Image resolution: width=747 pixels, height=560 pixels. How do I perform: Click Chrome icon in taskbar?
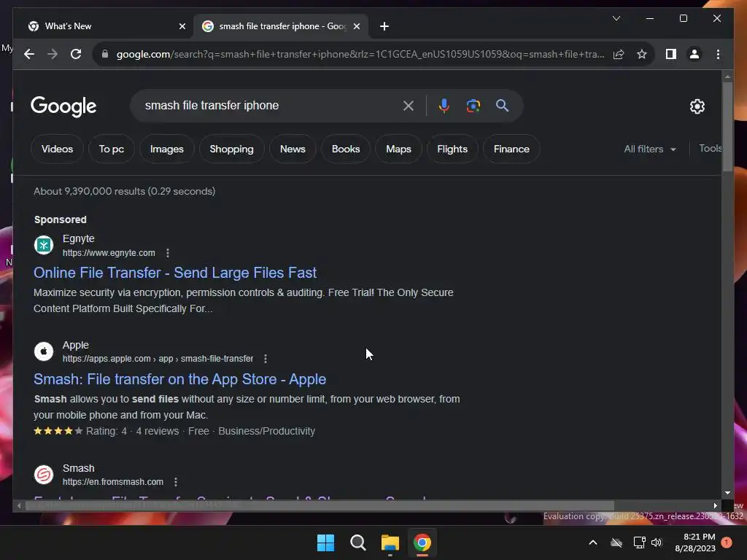tap(422, 542)
